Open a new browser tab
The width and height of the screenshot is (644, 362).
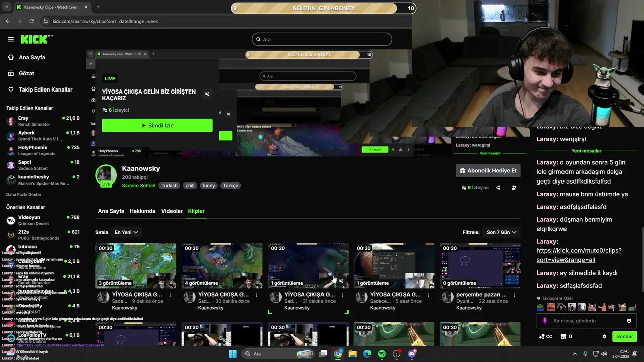coord(98,7)
